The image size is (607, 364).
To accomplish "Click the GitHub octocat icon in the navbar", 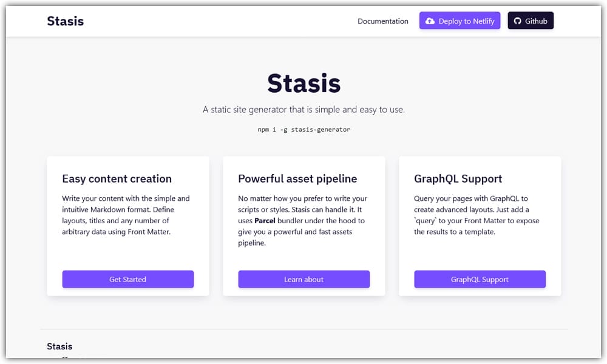I will click(x=517, y=20).
